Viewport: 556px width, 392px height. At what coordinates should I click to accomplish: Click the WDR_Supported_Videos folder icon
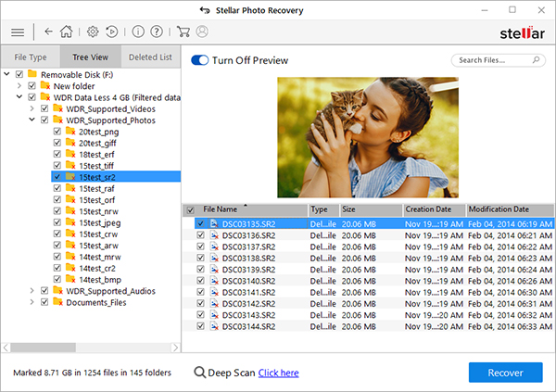click(x=57, y=108)
